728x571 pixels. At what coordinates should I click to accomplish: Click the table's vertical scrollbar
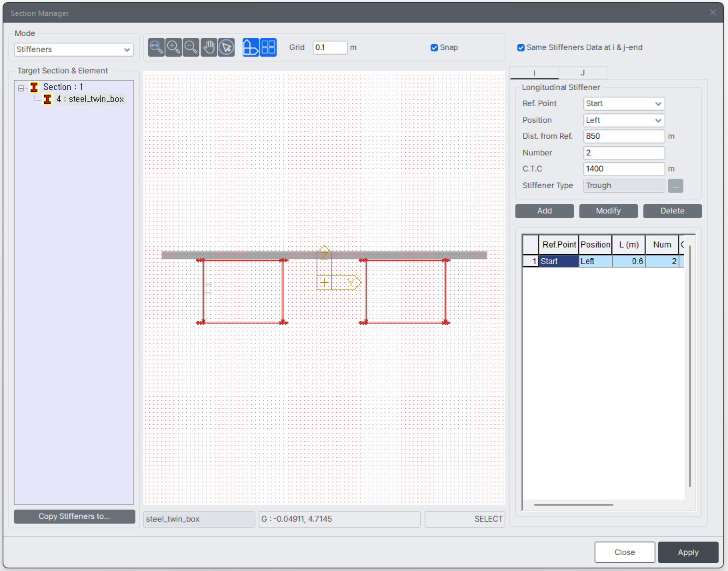point(690,366)
